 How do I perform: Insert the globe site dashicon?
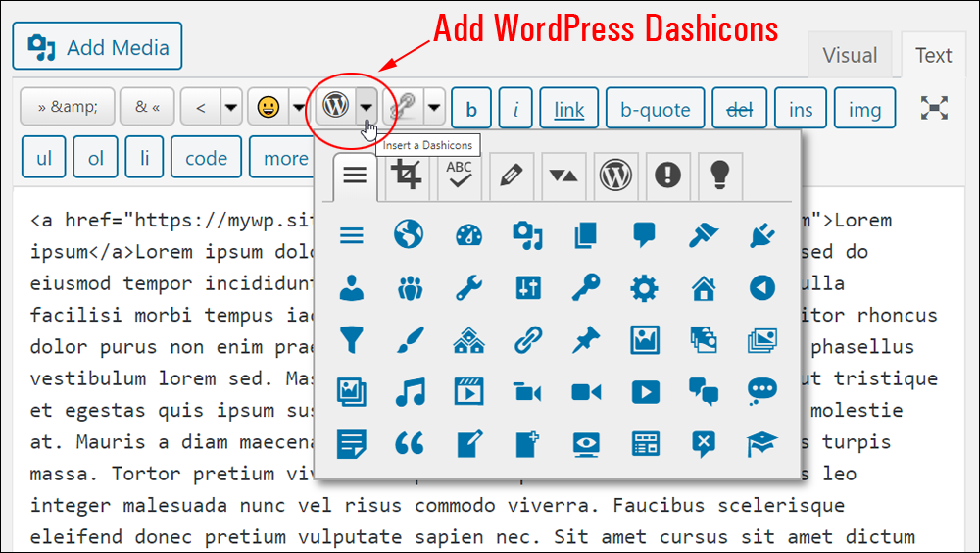[x=409, y=235]
